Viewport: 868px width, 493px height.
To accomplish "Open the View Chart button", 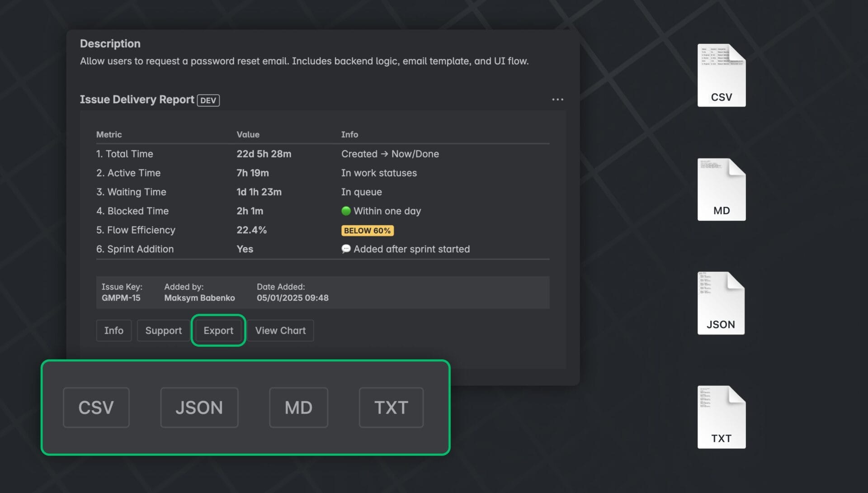I will (280, 331).
